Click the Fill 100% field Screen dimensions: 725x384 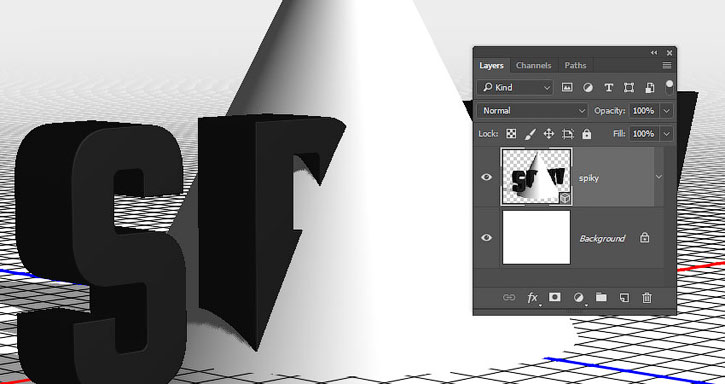pyautogui.click(x=644, y=134)
